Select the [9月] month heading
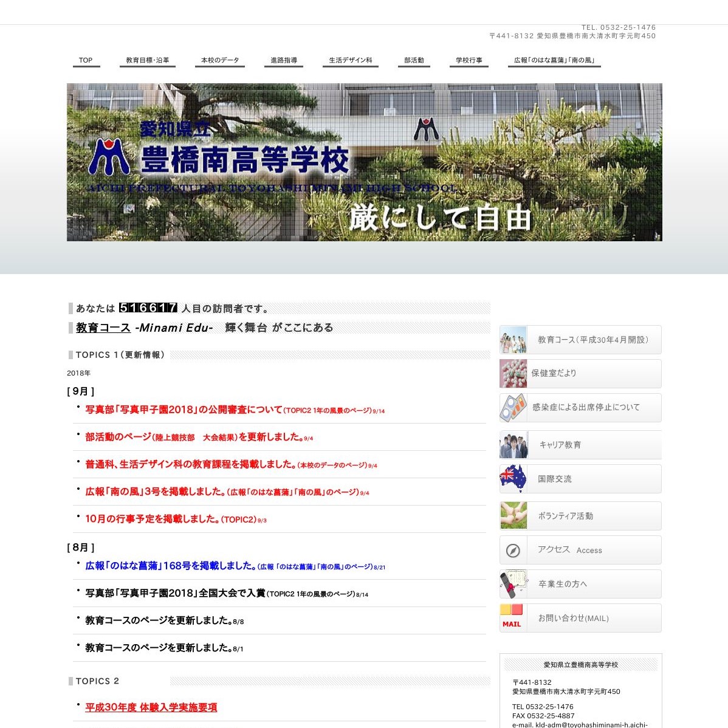The width and height of the screenshot is (728, 728). (81, 391)
